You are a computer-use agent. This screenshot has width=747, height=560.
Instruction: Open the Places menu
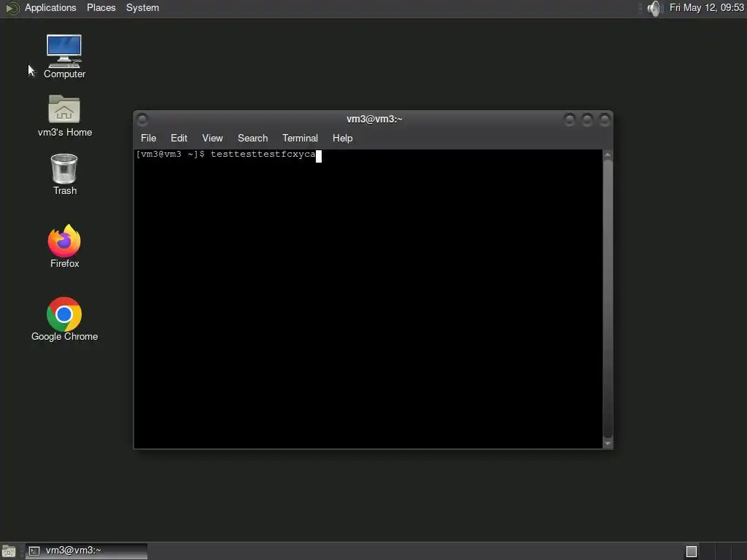click(x=101, y=7)
